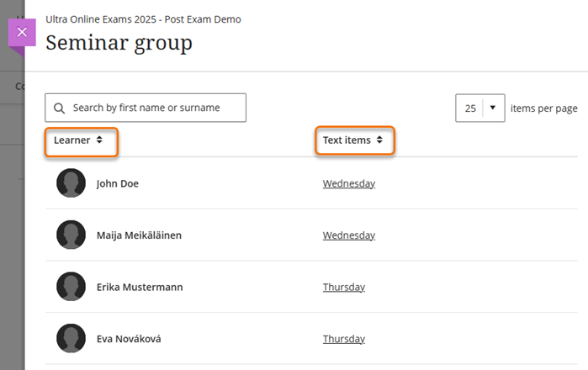Click Eva Nováková's avatar icon

pyautogui.click(x=71, y=339)
